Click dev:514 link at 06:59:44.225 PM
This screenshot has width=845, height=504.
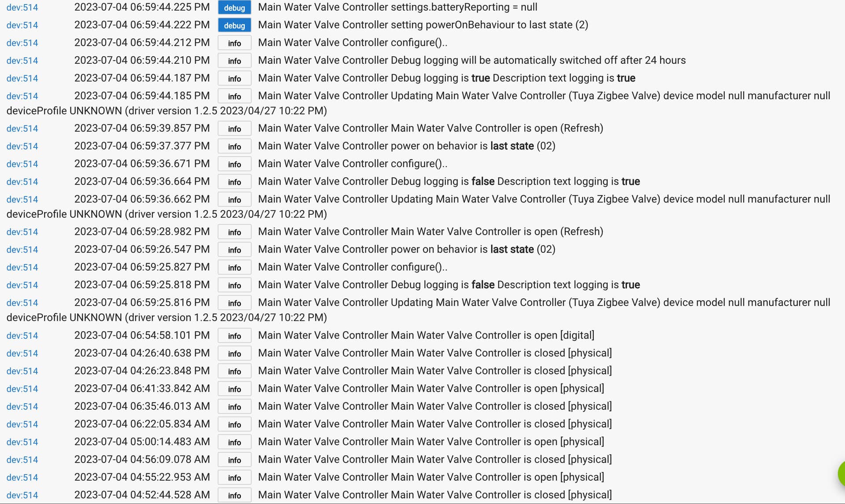(x=22, y=7)
